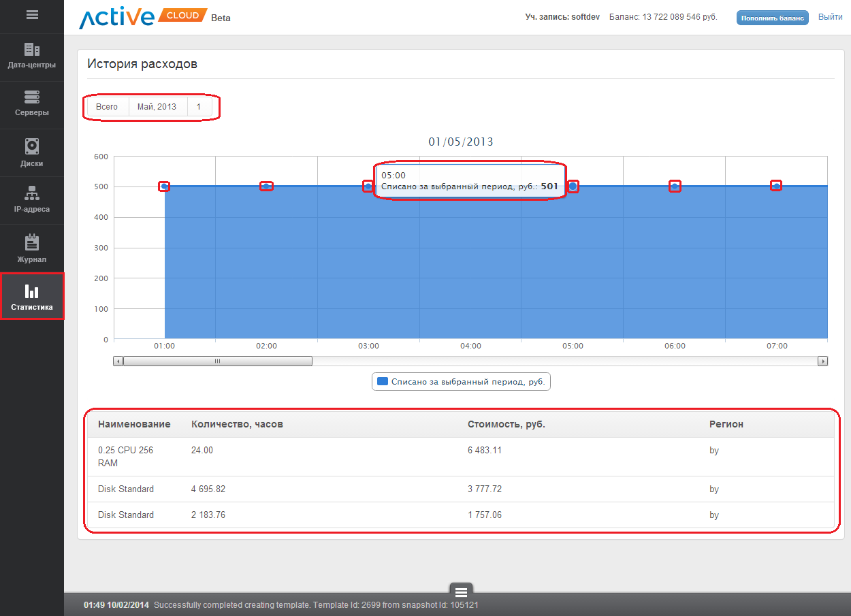This screenshot has width=851, height=616.
Task: Click the chart horizontal scrollbar thumb
Action: click(x=217, y=361)
